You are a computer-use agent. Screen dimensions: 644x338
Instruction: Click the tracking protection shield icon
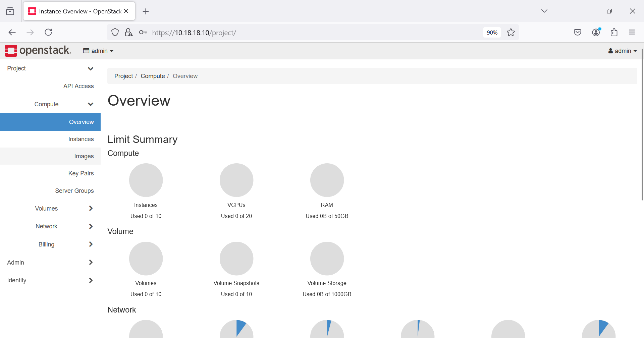point(115,33)
